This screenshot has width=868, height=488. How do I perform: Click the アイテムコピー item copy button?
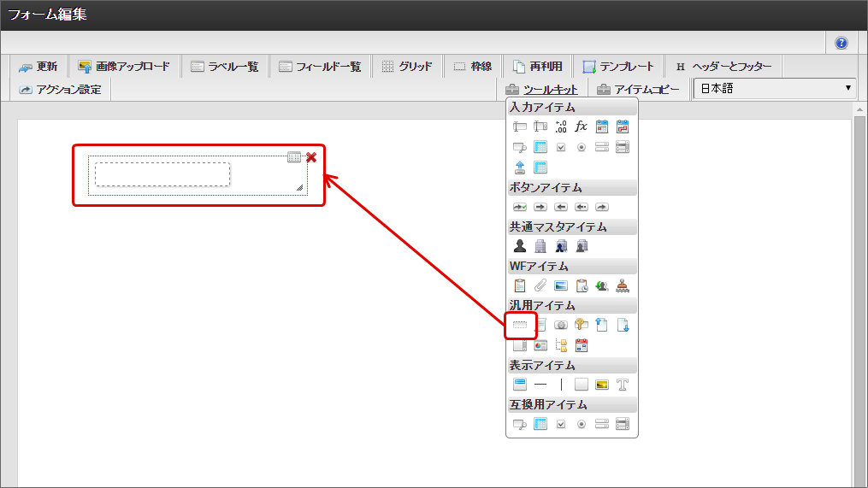[x=638, y=90]
